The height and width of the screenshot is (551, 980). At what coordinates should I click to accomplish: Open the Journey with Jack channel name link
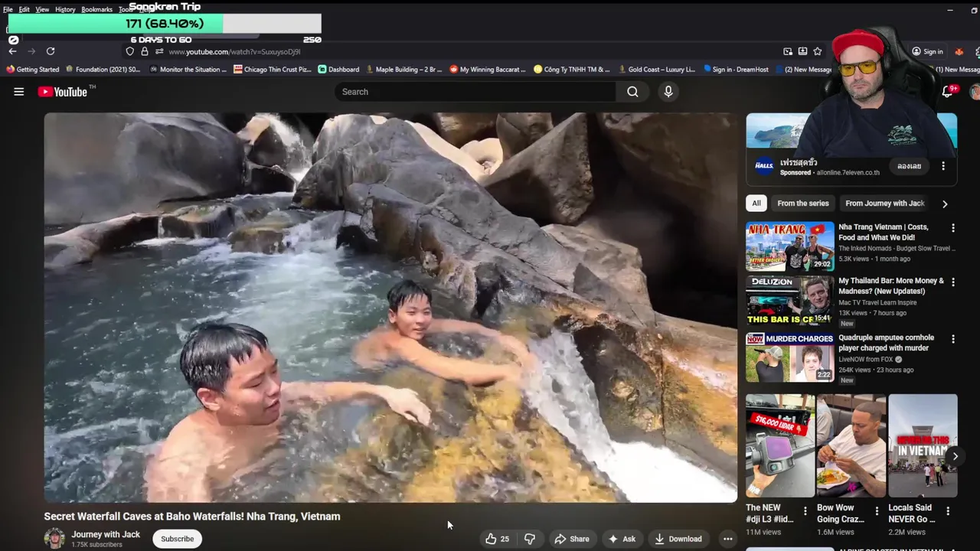106,534
